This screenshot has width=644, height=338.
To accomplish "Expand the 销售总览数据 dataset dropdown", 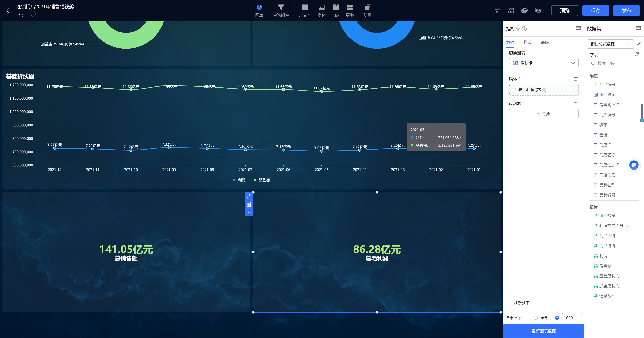I will coord(610,44).
